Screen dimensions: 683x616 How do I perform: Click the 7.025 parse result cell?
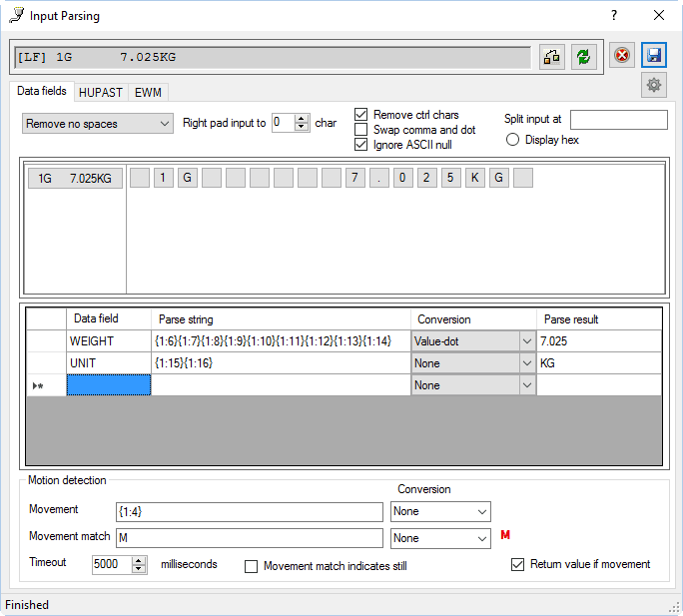[x=599, y=341]
